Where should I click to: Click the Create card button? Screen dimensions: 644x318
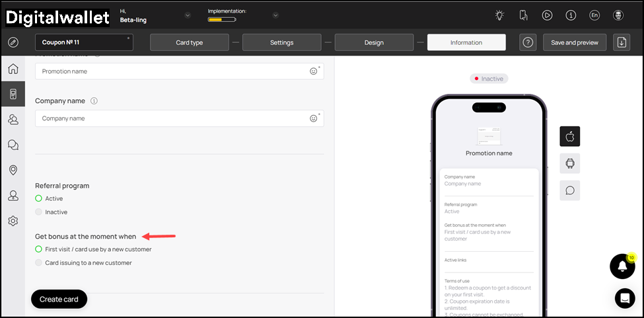[x=59, y=299]
